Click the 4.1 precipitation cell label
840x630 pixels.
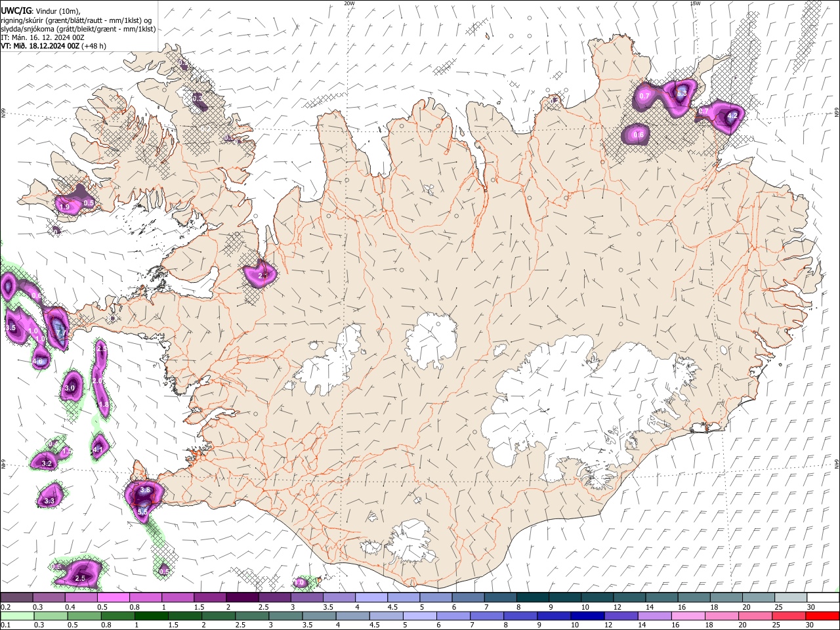98,450
